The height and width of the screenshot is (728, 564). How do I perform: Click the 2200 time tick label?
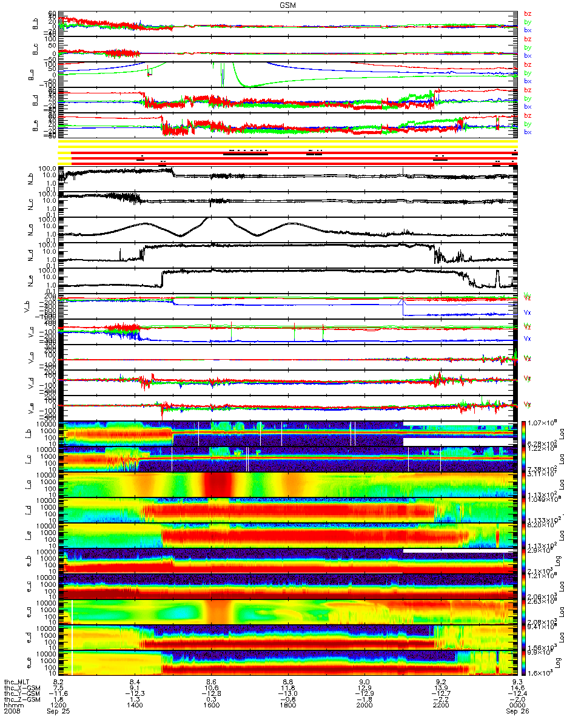click(x=441, y=706)
